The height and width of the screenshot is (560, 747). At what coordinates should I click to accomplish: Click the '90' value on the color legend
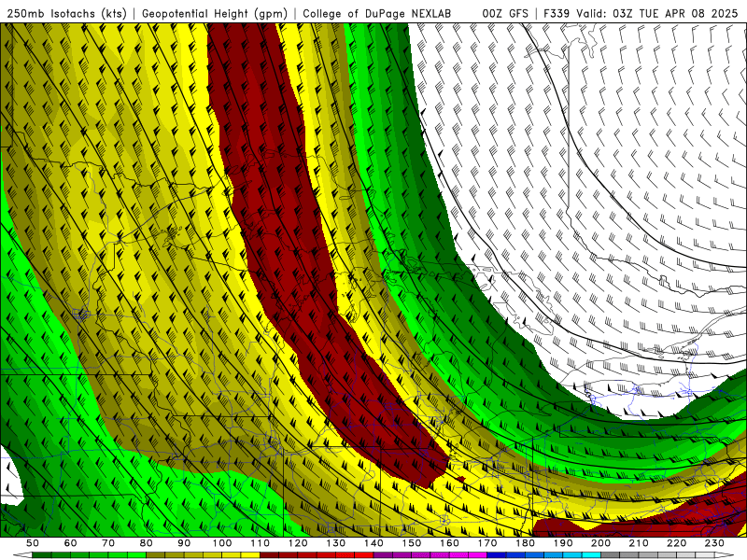[x=184, y=543]
